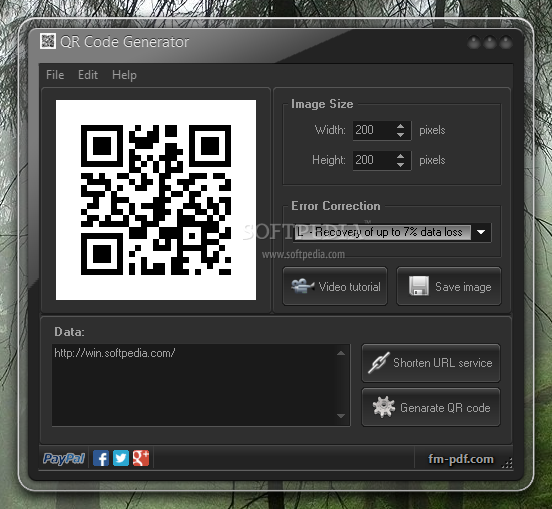Open the File menu
This screenshot has height=509, width=552.
pyautogui.click(x=55, y=75)
